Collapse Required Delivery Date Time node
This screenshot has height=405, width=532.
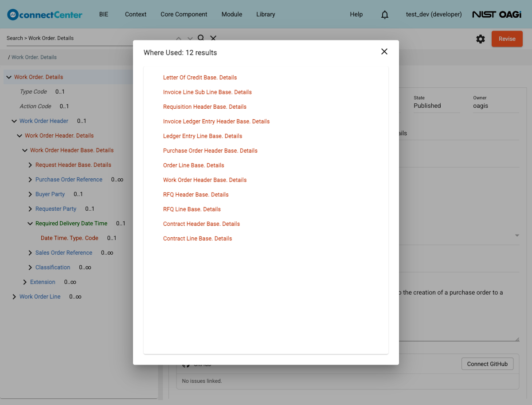coord(30,224)
